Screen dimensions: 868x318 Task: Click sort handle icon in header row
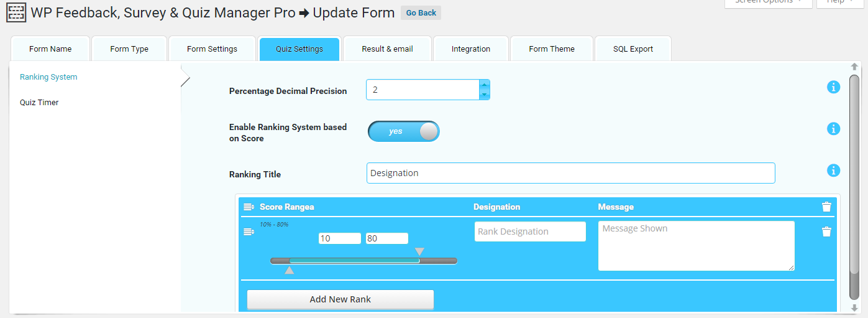click(249, 207)
